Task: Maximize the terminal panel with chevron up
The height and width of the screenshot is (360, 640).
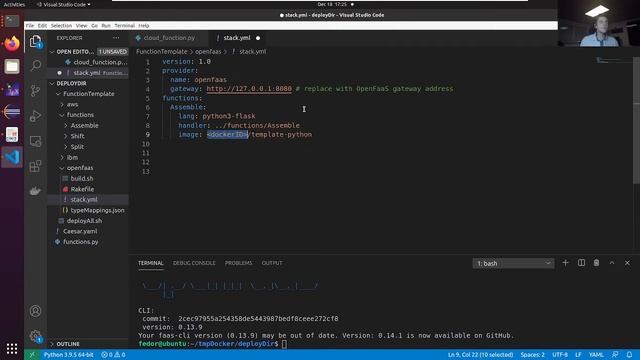Action: coord(612,263)
